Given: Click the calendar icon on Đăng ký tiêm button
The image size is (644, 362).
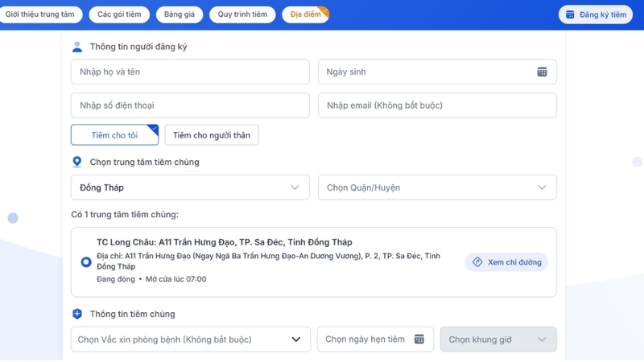Looking at the screenshot, I should tap(570, 14).
